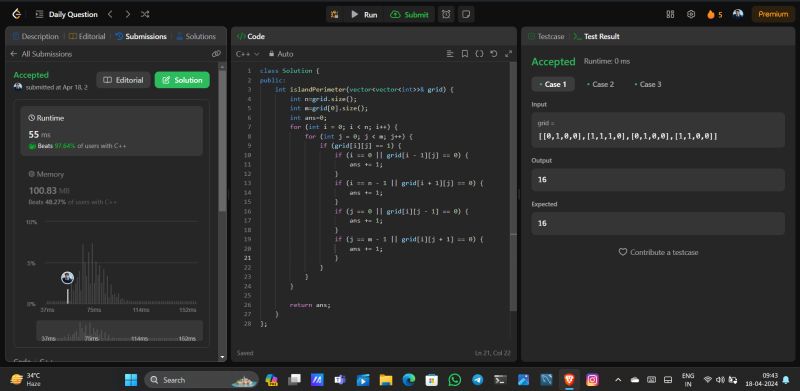Open Brave browser taskbar icon
The height and width of the screenshot is (391, 800).
pyautogui.click(x=569, y=380)
